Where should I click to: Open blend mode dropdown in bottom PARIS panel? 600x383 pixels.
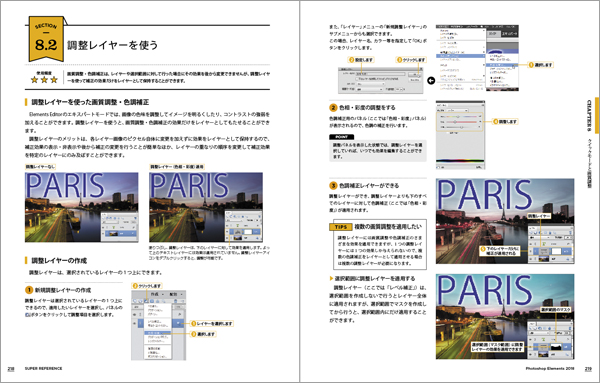click(539, 333)
